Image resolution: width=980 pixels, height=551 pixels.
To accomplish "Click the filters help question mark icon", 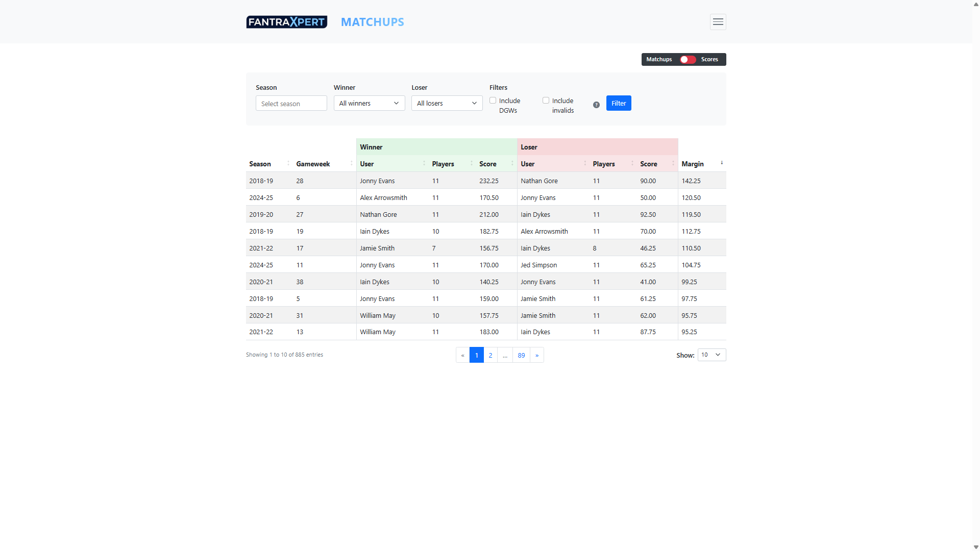I will point(596,105).
